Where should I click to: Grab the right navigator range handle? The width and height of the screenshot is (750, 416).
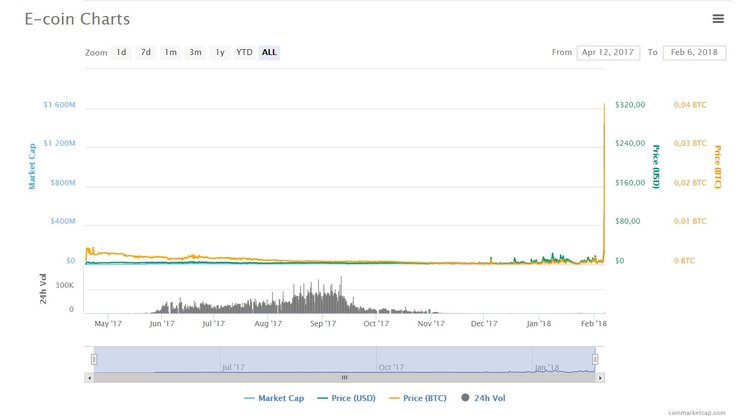tap(595, 359)
